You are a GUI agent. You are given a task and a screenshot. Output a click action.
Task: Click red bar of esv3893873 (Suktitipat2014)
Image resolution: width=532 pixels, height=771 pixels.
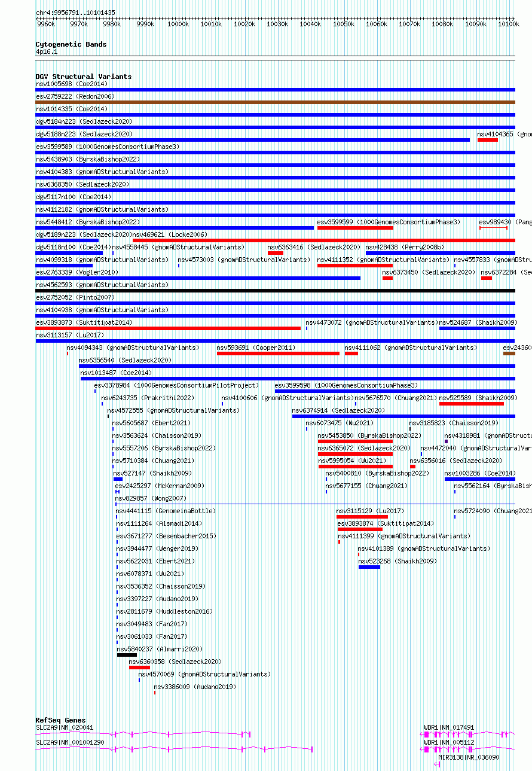168,328
